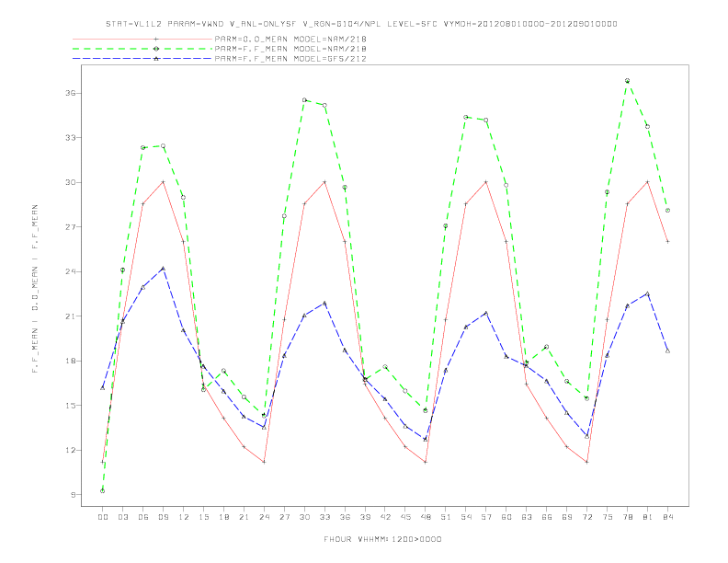Screen dimensions: 728x563
Task: Click the green circle marker at hour 00
Action: tap(103, 491)
